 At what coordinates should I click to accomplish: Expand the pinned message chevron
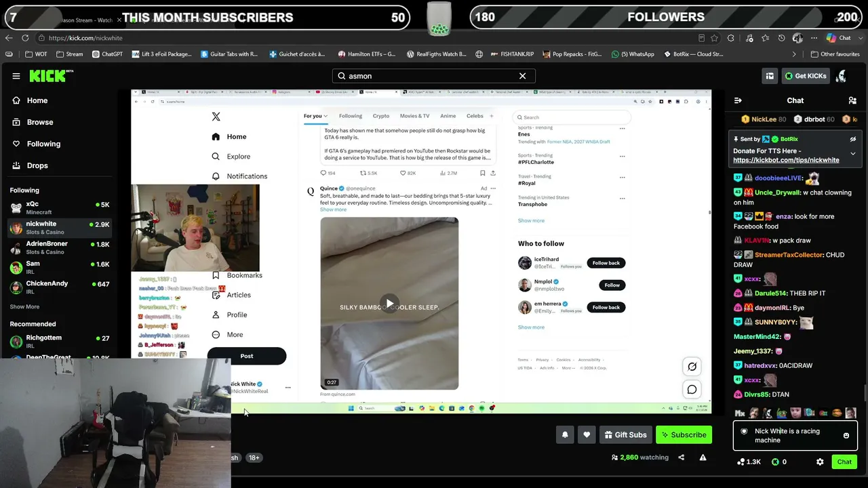[853, 154]
